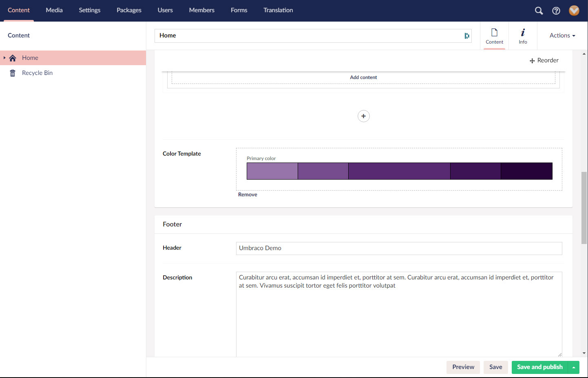Expand the Home tree node

(4, 58)
